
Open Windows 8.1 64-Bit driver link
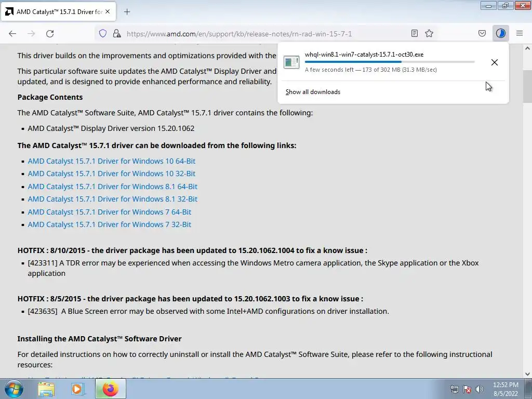(x=113, y=187)
